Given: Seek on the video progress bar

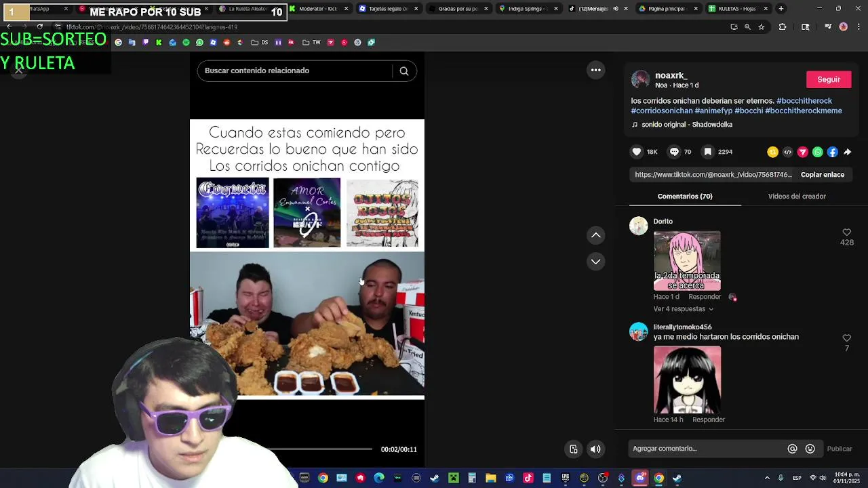Looking at the screenshot, I should [305, 449].
